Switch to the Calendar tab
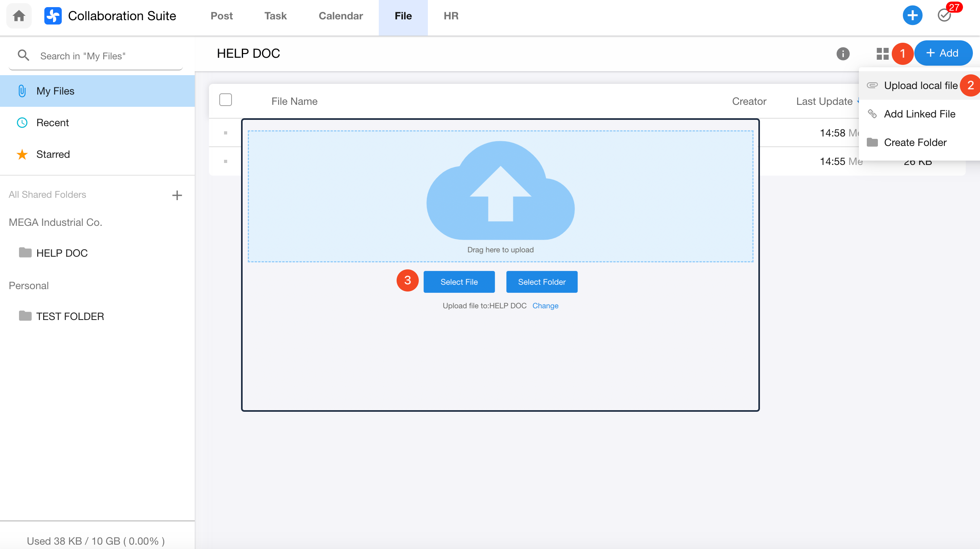980x549 pixels. 340,16
